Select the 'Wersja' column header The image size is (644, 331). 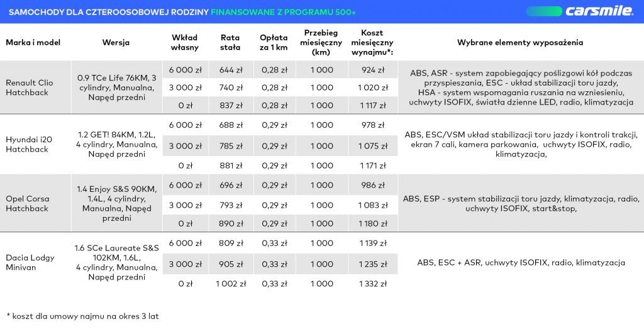[116, 43]
